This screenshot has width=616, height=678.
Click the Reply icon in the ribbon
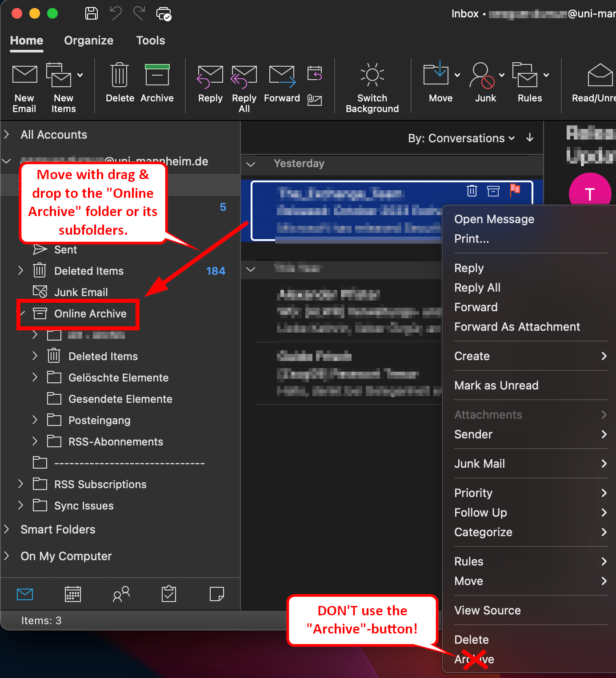(210, 76)
